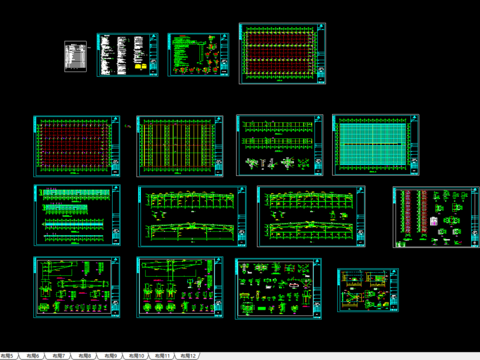Open the 布局6 layout tab
The height and width of the screenshot is (360, 480).
click(33, 356)
